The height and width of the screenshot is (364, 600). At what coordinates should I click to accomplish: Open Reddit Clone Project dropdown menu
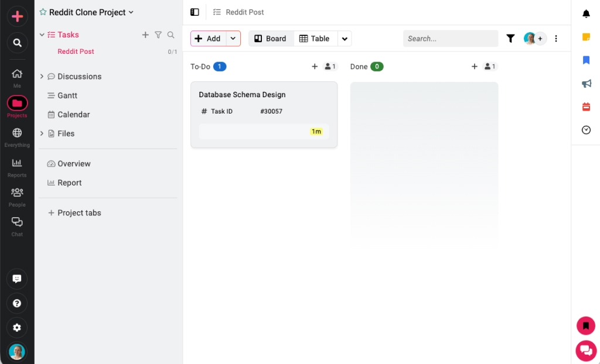(131, 12)
